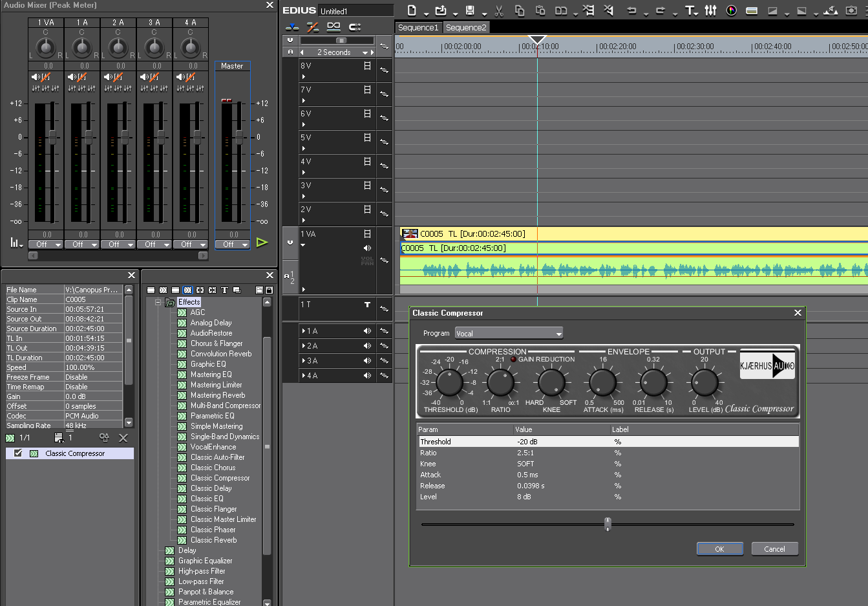Click the title track T icon
Screen dimensions: 868x606
tap(367, 305)
